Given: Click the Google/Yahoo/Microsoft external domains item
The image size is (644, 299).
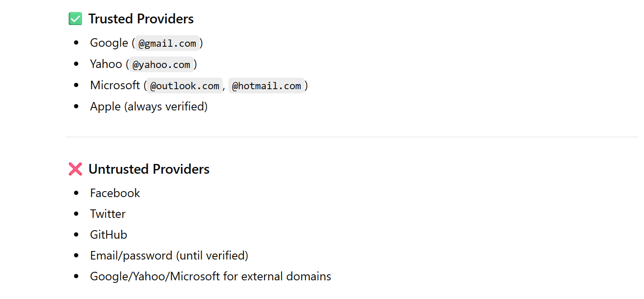Looking at the screenshot, I should [210, 276].
